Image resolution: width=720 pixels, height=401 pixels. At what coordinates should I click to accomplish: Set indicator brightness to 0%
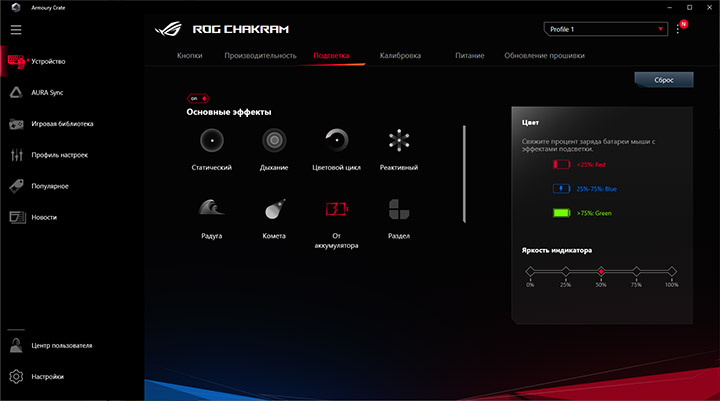(x=530, y=271)
